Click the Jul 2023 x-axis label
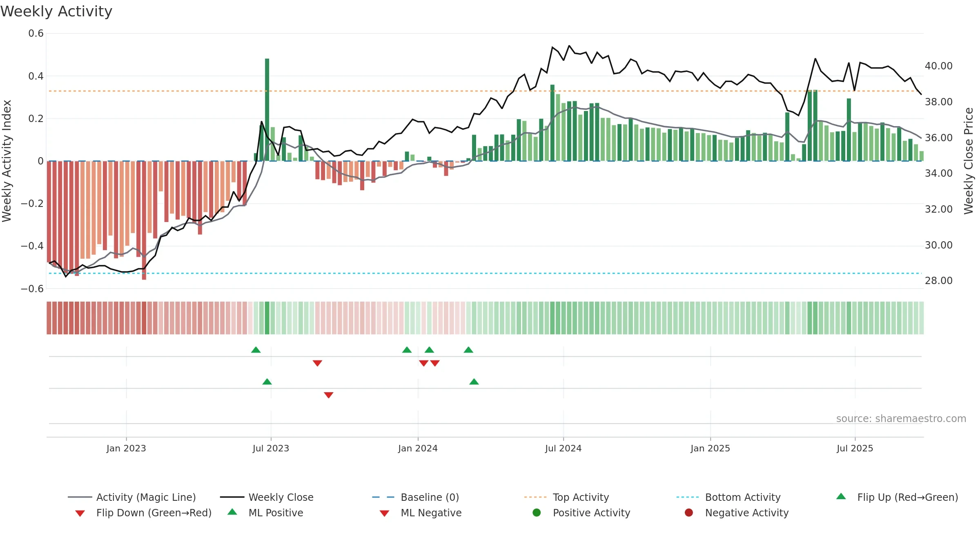The image size is (980, 551). tap(271, 448)
